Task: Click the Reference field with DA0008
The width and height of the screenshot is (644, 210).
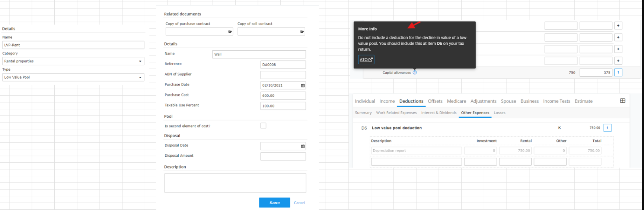Action: (283, 65)
